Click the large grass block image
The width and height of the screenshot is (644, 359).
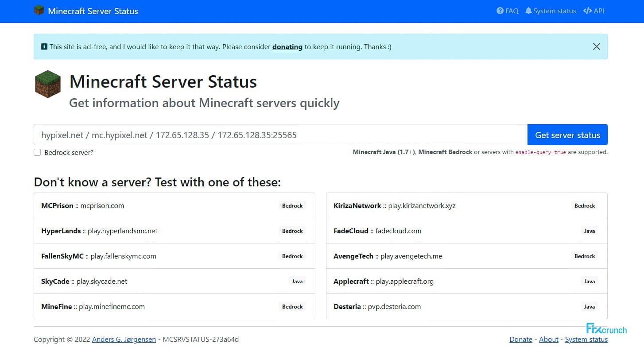click(48, 84)
